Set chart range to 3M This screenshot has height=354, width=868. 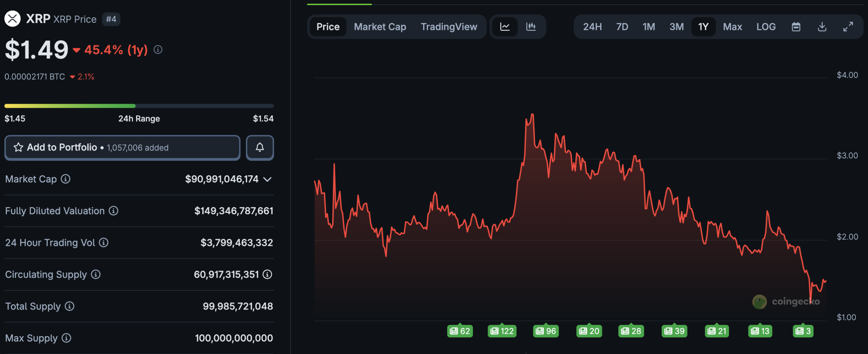pos(677,27)
